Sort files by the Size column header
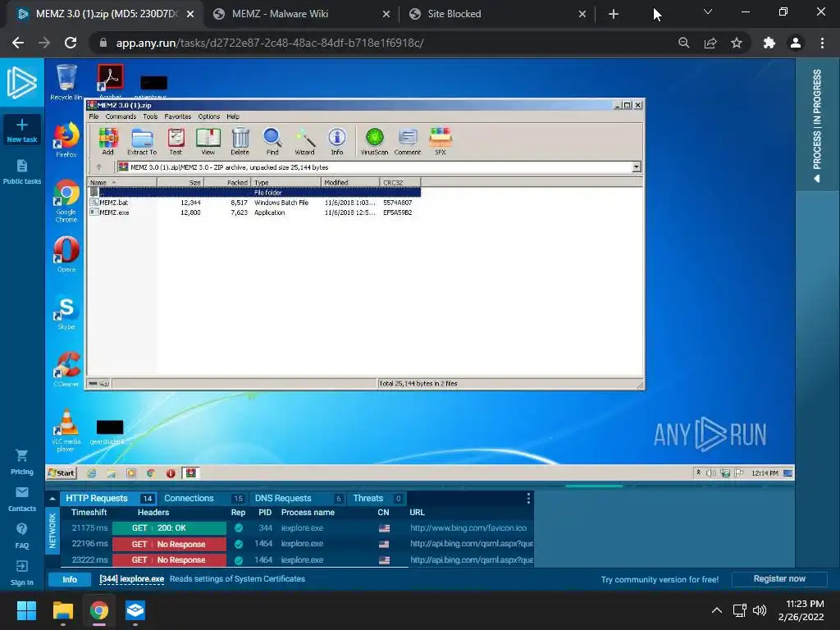This screenshot has height=630, width=840. (180, 183)
